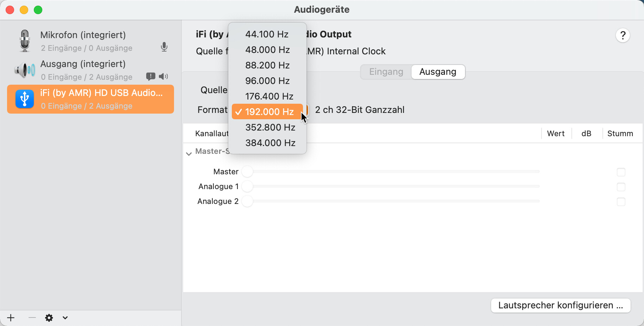Click the alert sound output indicator icon
The image size is (644, 326).
[x=151, y=77]
